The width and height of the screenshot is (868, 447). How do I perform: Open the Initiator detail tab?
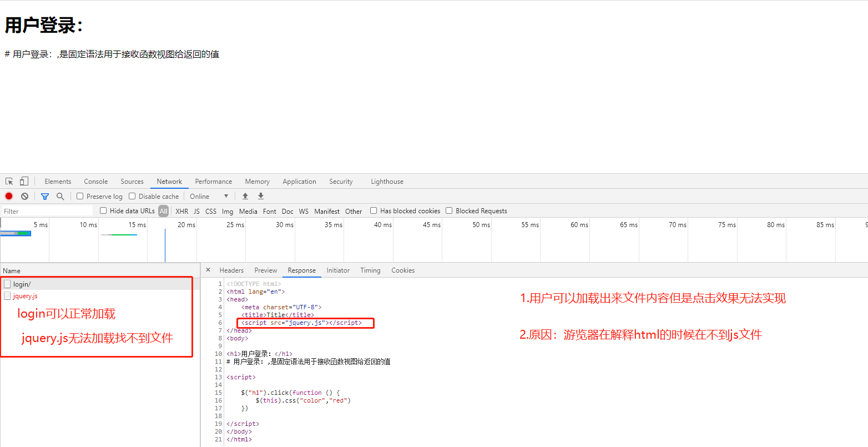pos(338,270)
